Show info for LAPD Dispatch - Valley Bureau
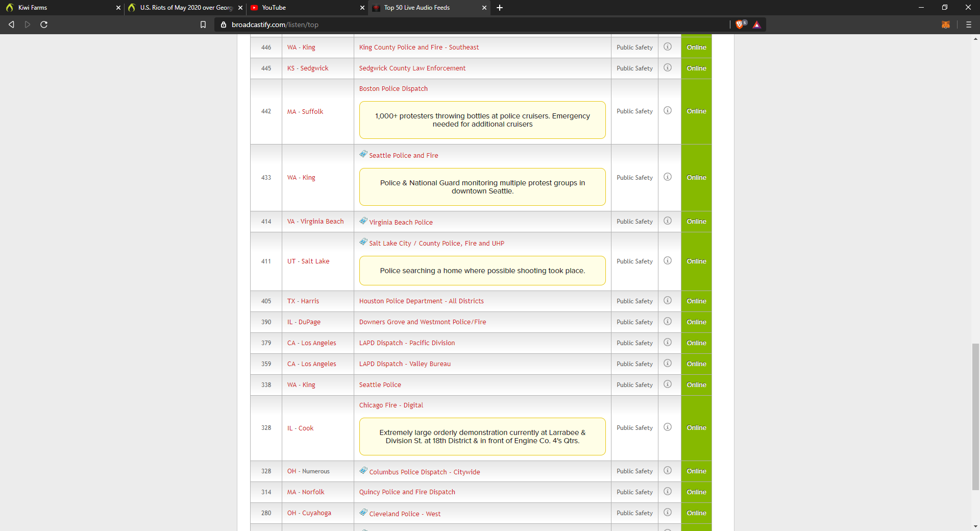The width and height of the screenshot is (980, 531). tap(668, 363)
